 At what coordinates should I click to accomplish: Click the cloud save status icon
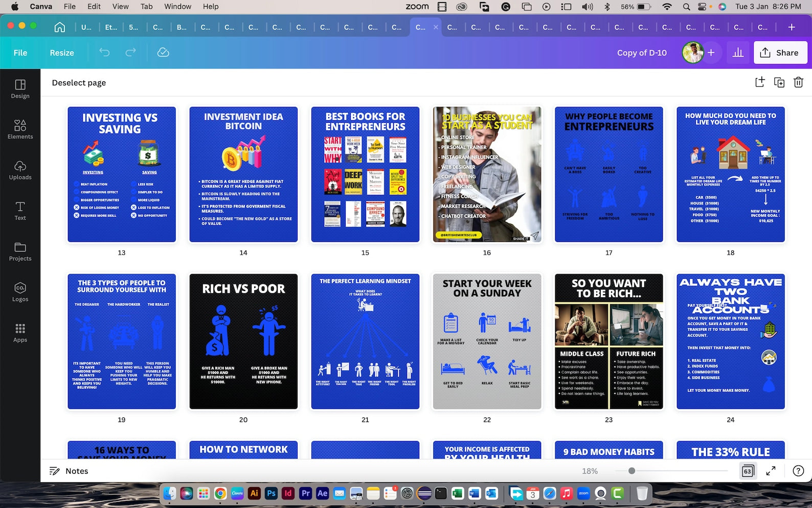(163, 52)
